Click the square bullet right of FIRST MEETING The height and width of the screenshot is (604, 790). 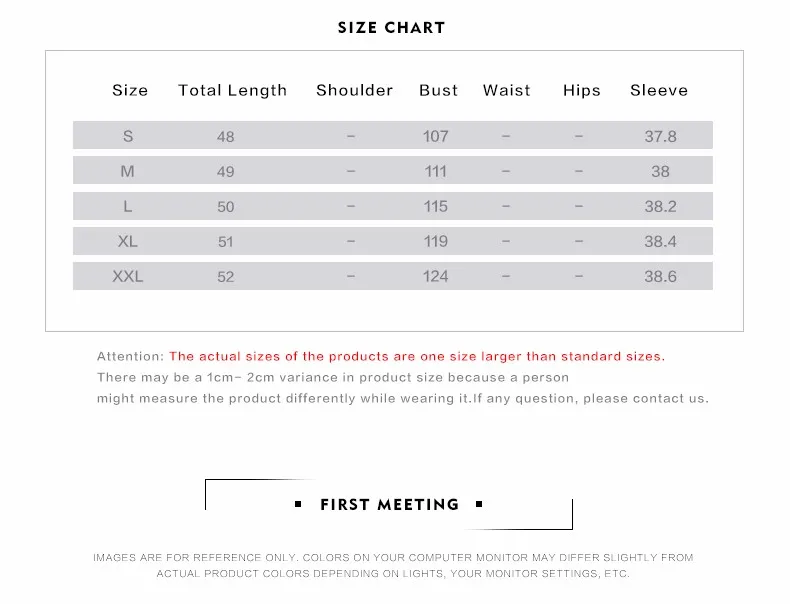[479, 504]
